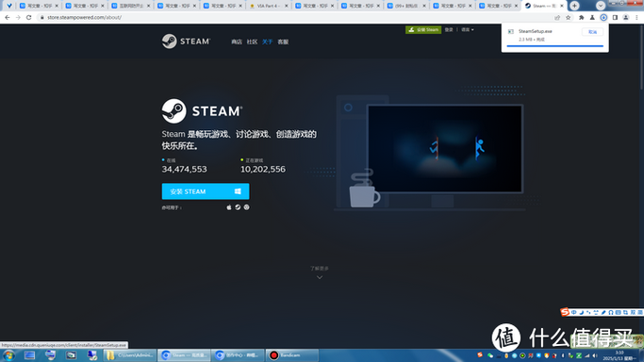Open the Chrome profile avatar icon
Image resolution: width=644 pixels, height=362 pixels.
[x=626, y=18]
